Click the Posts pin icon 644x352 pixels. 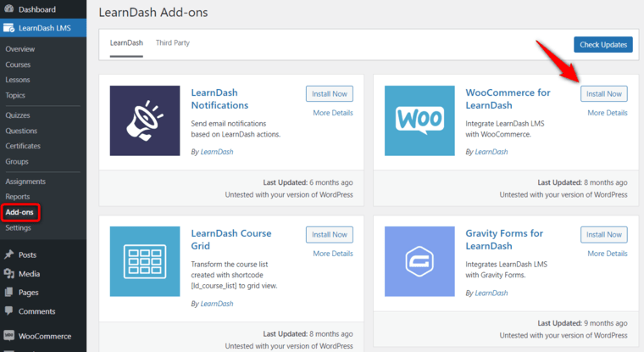(x=8, y=254)
